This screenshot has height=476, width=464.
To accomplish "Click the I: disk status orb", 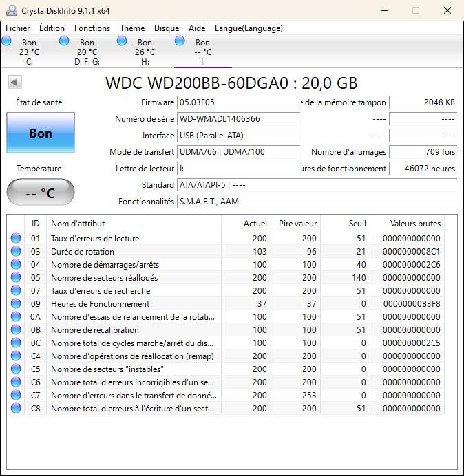I will click(180, 41).
